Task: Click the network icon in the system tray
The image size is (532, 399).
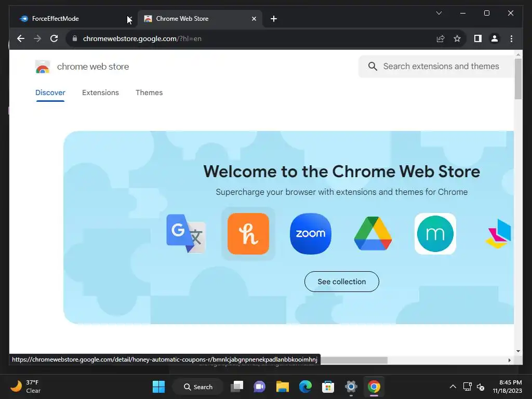Action: (467, 387)
